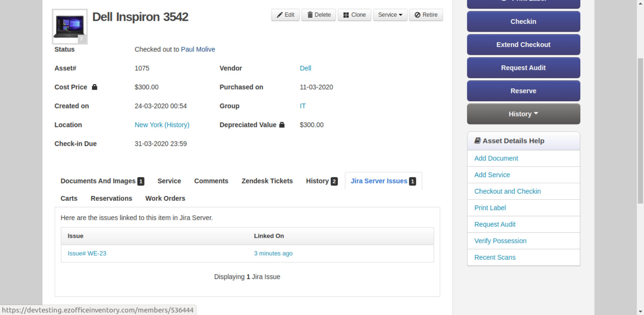
Task: Click the Purchased on date 11-03-2020
Action: tap(316, 87)
